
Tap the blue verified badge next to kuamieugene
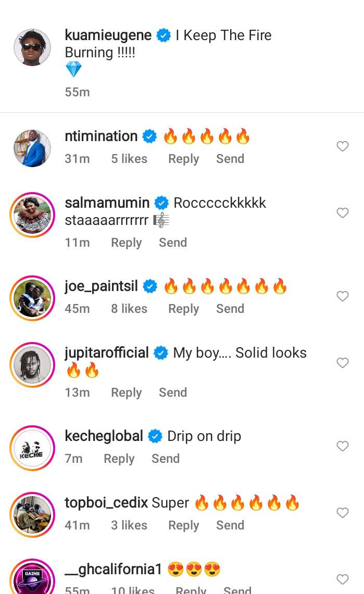pyautogui.click(x=164, y=36)
